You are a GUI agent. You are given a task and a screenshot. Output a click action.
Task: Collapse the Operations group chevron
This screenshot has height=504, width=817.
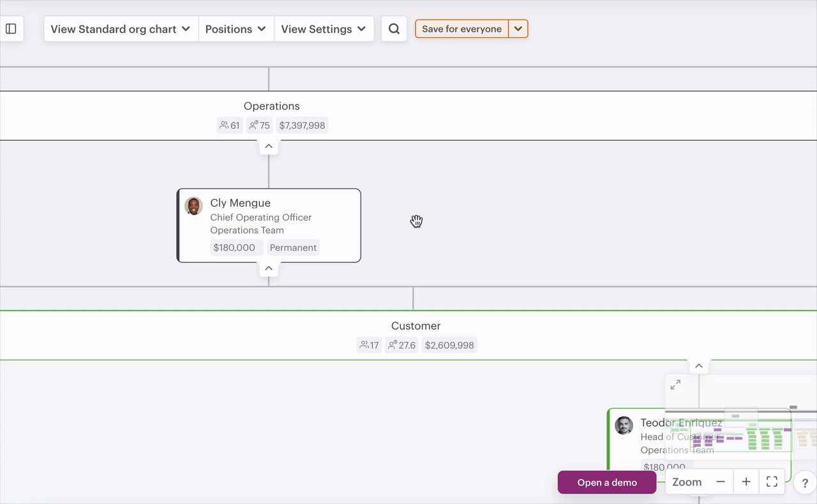coord(269,146)
